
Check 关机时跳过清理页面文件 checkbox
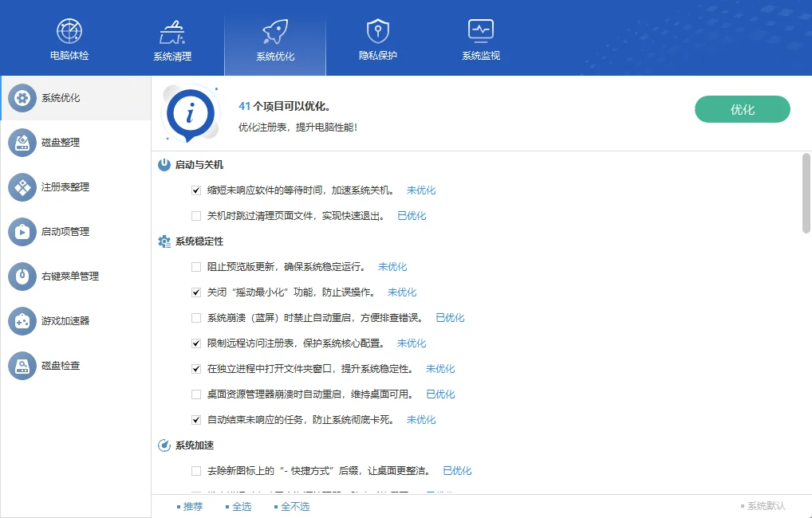(195, 216)
